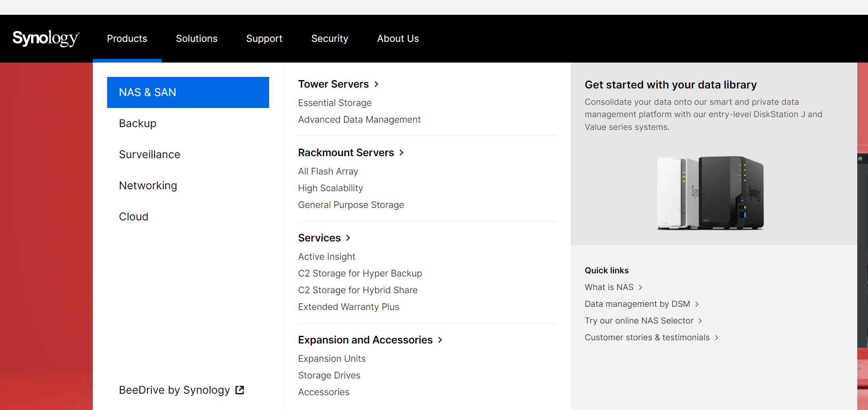Click the chevron next to What is NAS
The height and width of the screenshot is (410, 868).
tap(640, 287)
